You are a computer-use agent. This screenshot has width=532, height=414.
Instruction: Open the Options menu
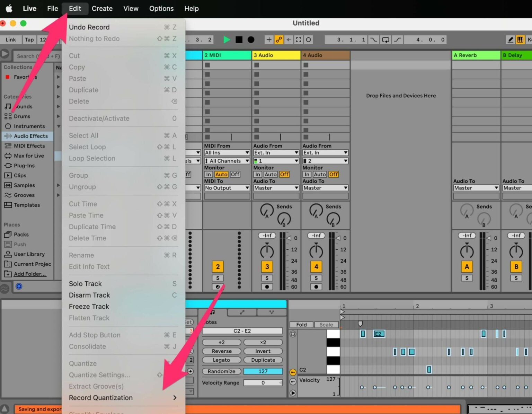(161, 8)
